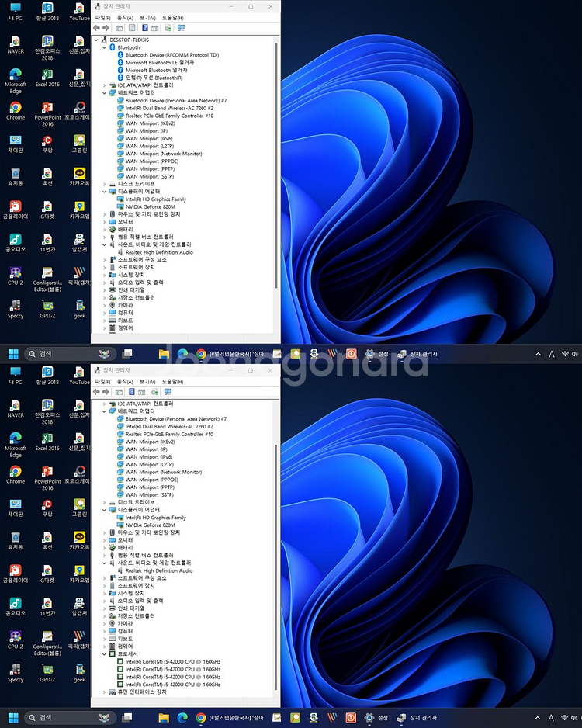Viewport: 582px width, 728px height.
Task: Click the back arrow in upper Device Manager toolbar
Action: 96,28
